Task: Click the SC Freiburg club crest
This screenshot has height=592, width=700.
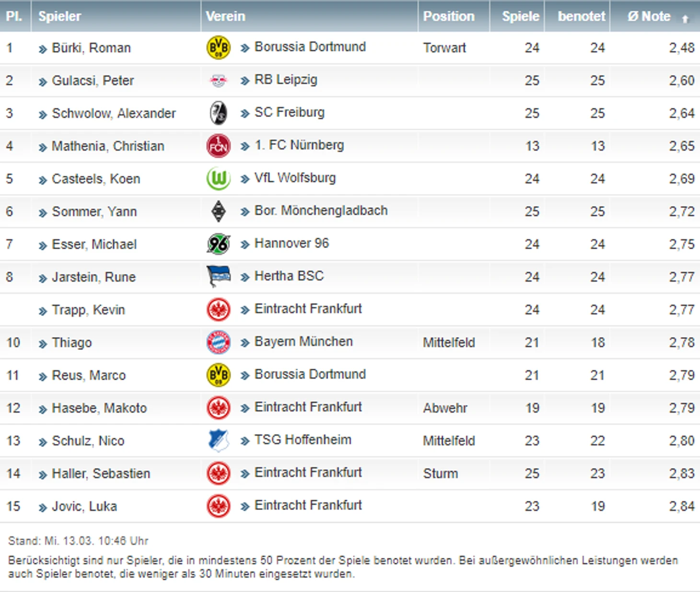Action: tap(219, 113)
